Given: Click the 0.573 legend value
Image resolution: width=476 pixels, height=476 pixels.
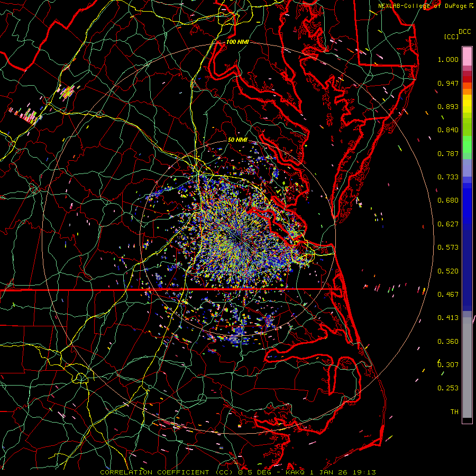Looking at the screenshot, I should [448, 248].
